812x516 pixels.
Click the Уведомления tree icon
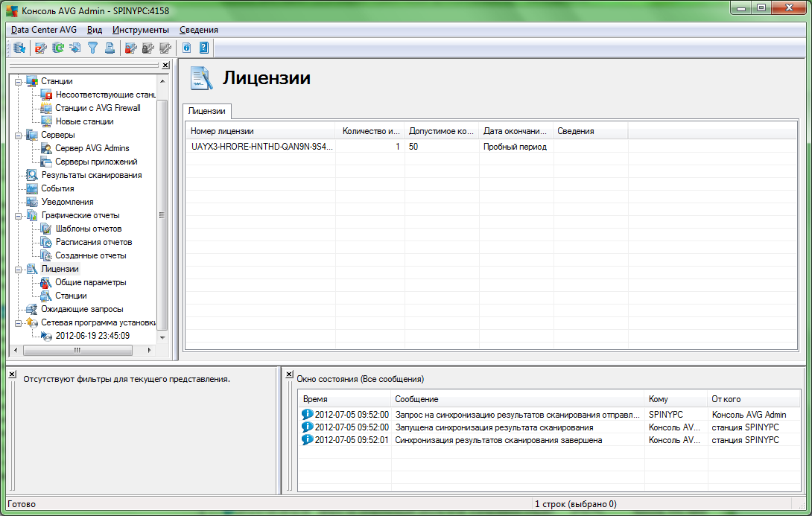(32, 202)
